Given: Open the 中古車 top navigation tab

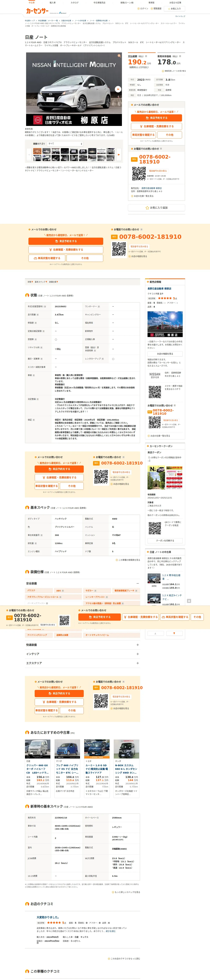Looking at the screenshot, I should click(x=32, y=3).
